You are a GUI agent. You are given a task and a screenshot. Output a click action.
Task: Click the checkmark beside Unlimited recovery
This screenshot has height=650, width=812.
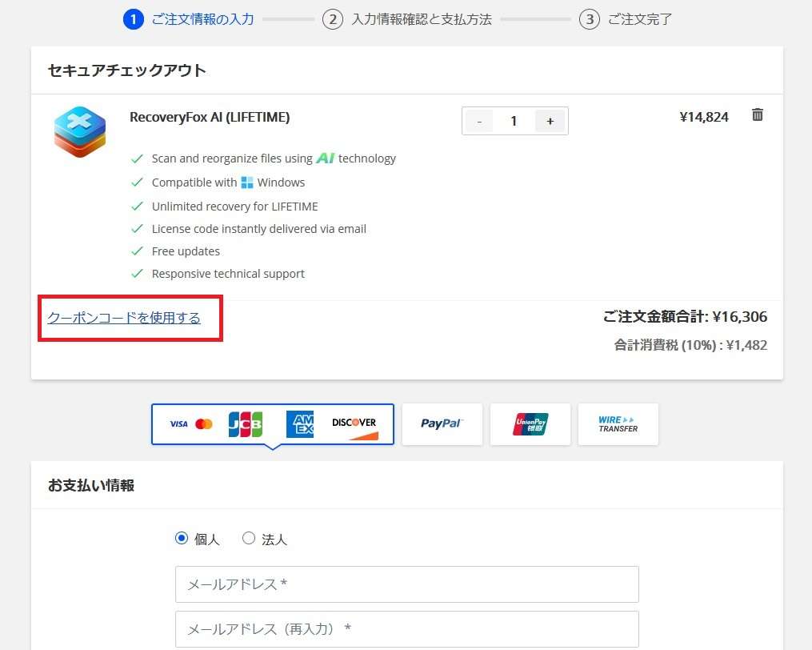[x=138, y=207]
